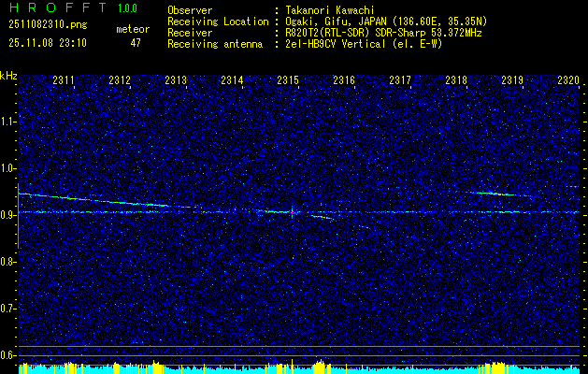This screenshot has width=588, height=374.
Task: Click the 0.6 kHz frequency label
Action: click(7, 355)
